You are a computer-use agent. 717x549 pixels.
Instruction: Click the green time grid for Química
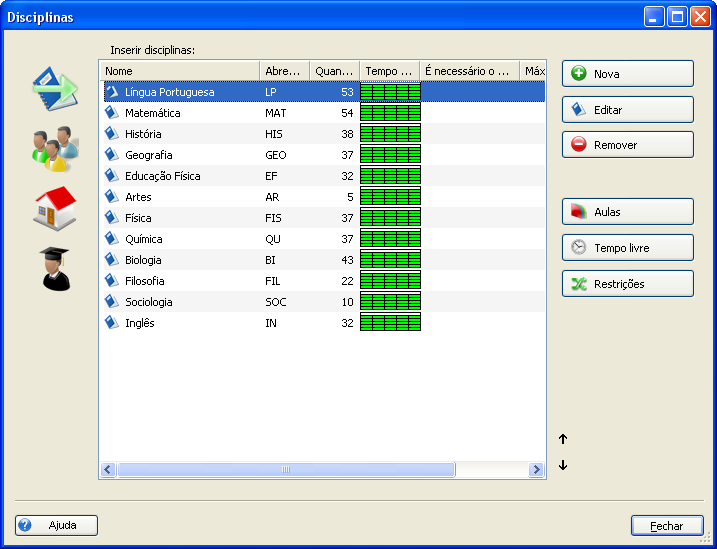pos(390,239)
